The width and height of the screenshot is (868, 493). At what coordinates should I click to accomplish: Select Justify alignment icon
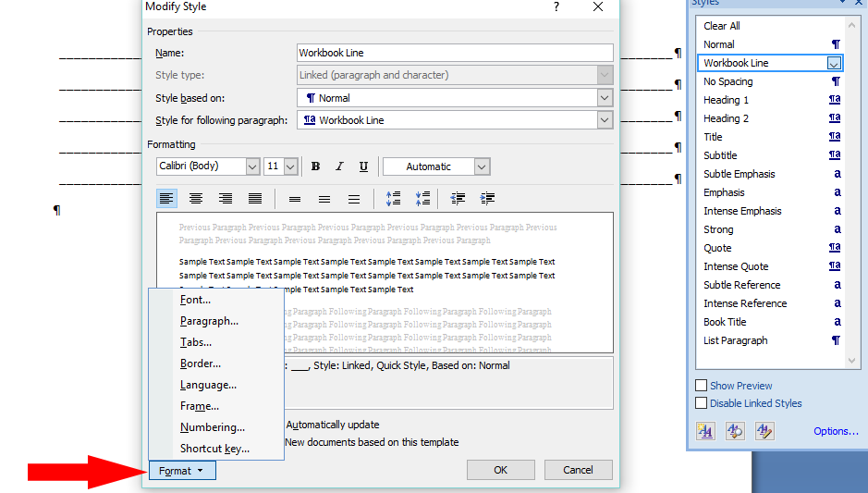pyautogui.click(x=255, y=199)
